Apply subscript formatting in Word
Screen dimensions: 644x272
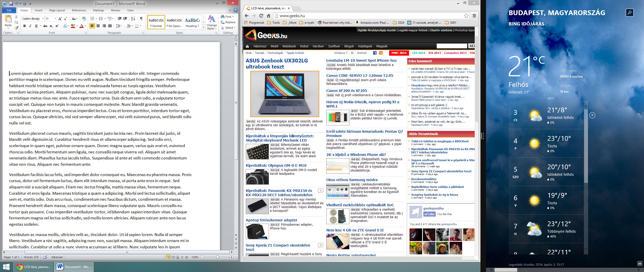point(51,26)
